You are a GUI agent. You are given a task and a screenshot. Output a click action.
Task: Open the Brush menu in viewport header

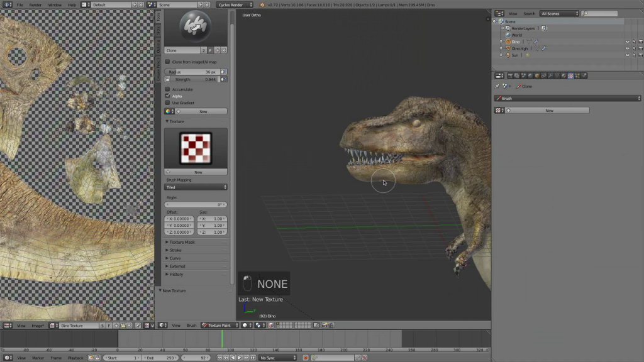click(191, 326)
